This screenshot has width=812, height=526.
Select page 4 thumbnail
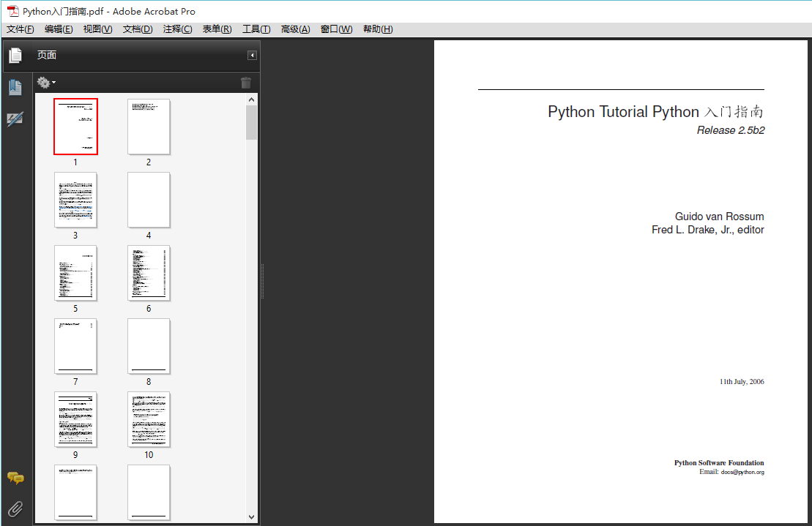coord(149,200)
